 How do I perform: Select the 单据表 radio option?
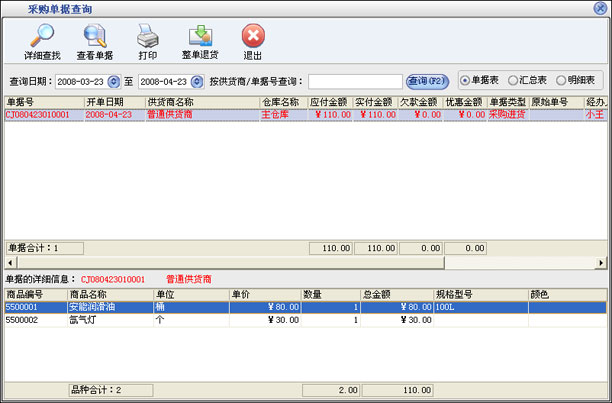pos(465,80)
